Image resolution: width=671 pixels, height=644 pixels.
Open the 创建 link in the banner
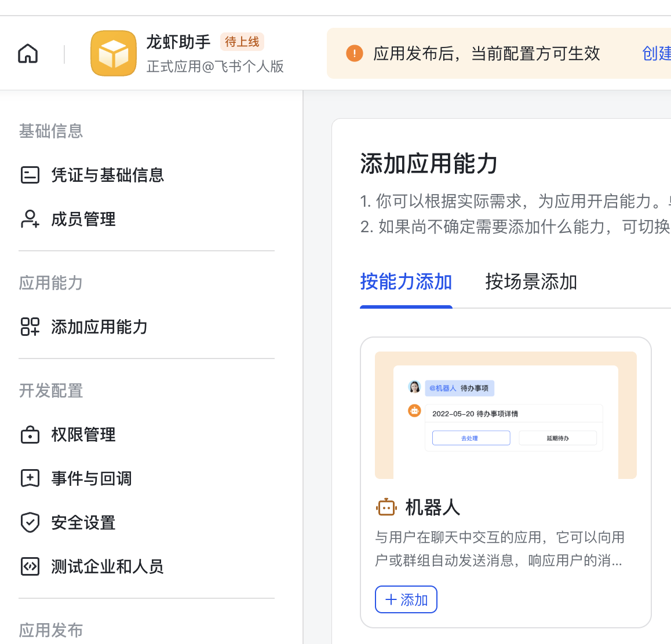click(x=657, y=53)
